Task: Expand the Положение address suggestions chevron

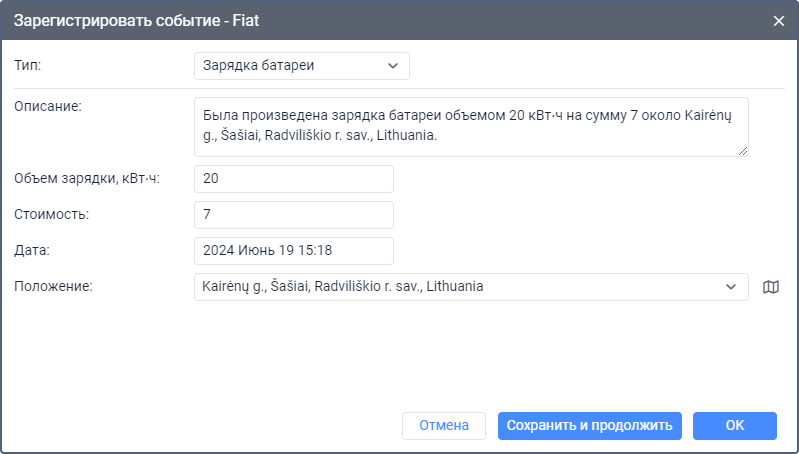Action: (730, 287)
